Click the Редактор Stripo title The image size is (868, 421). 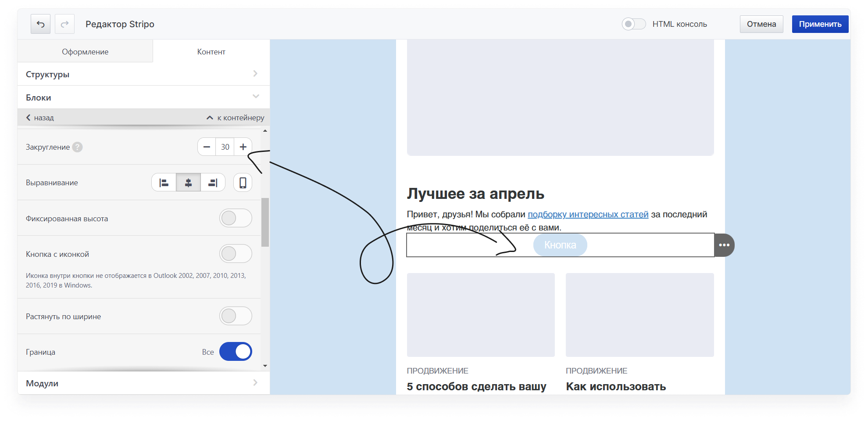pyautogui.click(x=120, y=24)
